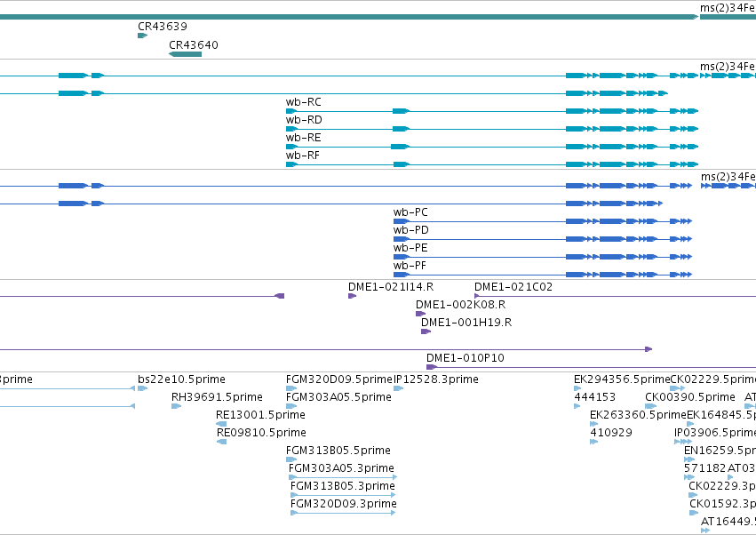Click the RE13001.5prime arrow glyph
Screen dimensions: 756x535
[x=221, y=424]
